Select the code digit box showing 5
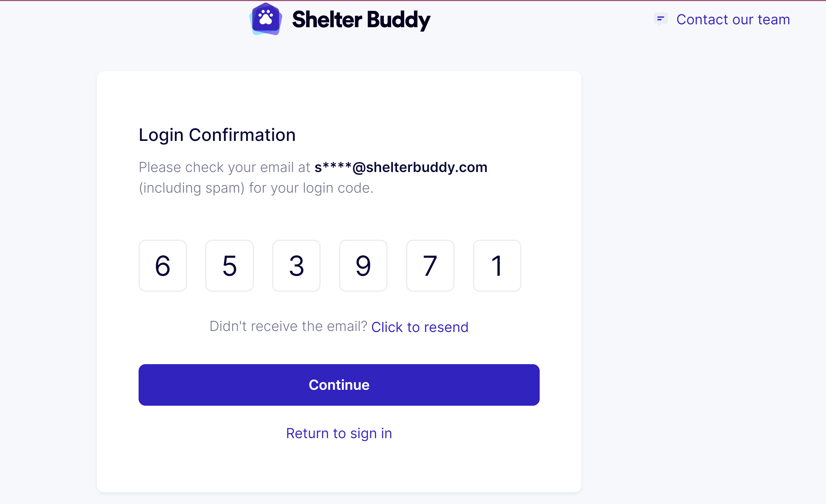 [230, 266]
